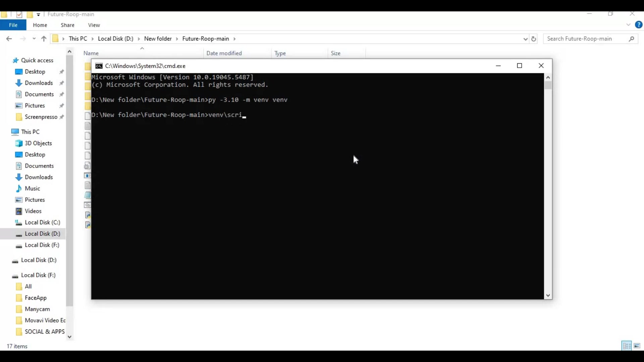644x362 pixels.
Task: Go up one folder level
Action: [x=44, y=39]
